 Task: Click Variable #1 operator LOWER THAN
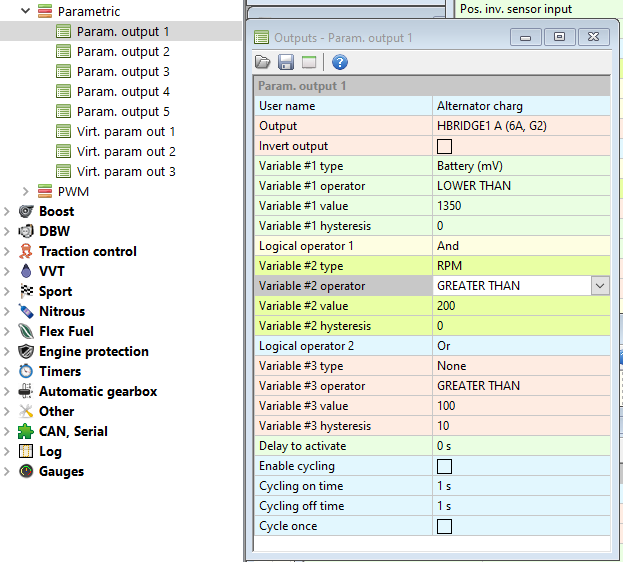[521, 186]
